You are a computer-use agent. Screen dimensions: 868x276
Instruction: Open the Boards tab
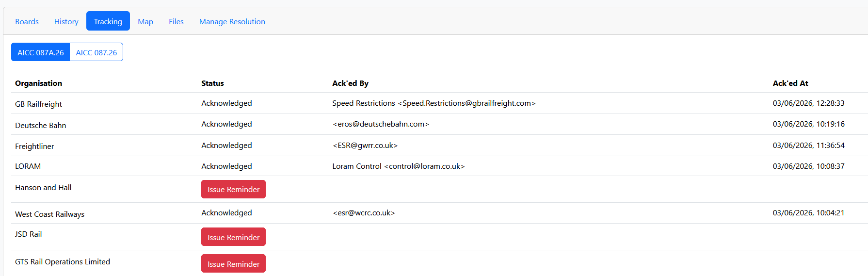point(27,21)
